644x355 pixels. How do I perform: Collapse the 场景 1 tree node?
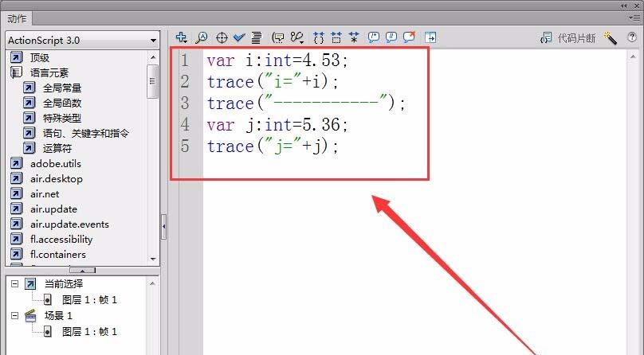coord(15,316)
